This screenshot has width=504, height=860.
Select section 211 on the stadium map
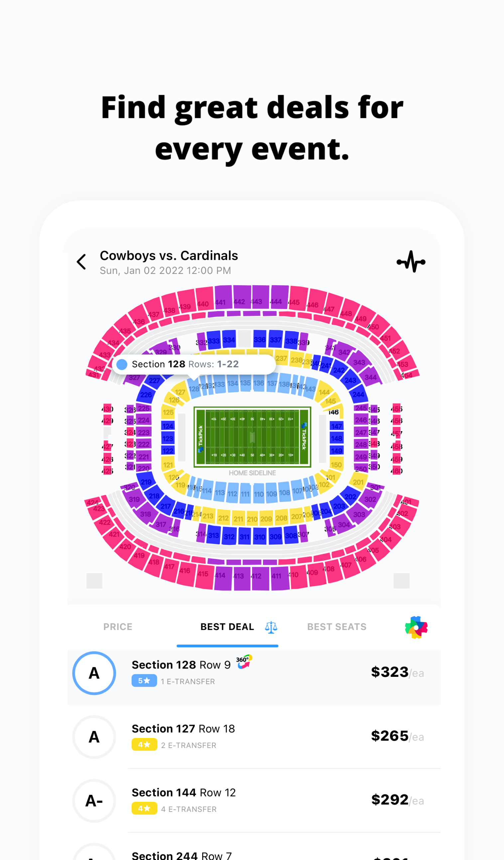click(x=238, y=519)
